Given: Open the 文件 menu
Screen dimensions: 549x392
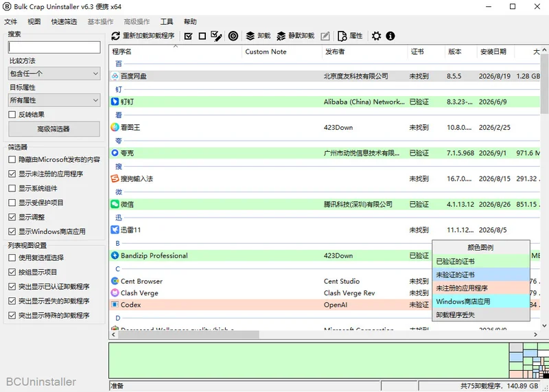Looking at the screenshot, I should click(x=10, y=22).
